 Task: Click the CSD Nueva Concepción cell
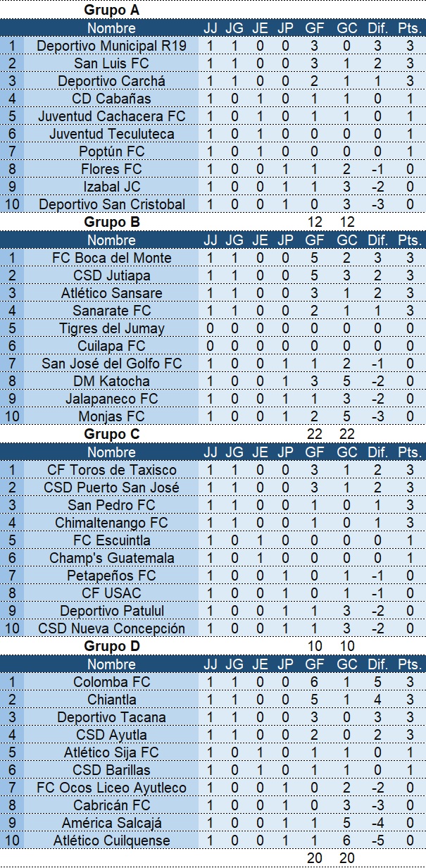point(111,628)
